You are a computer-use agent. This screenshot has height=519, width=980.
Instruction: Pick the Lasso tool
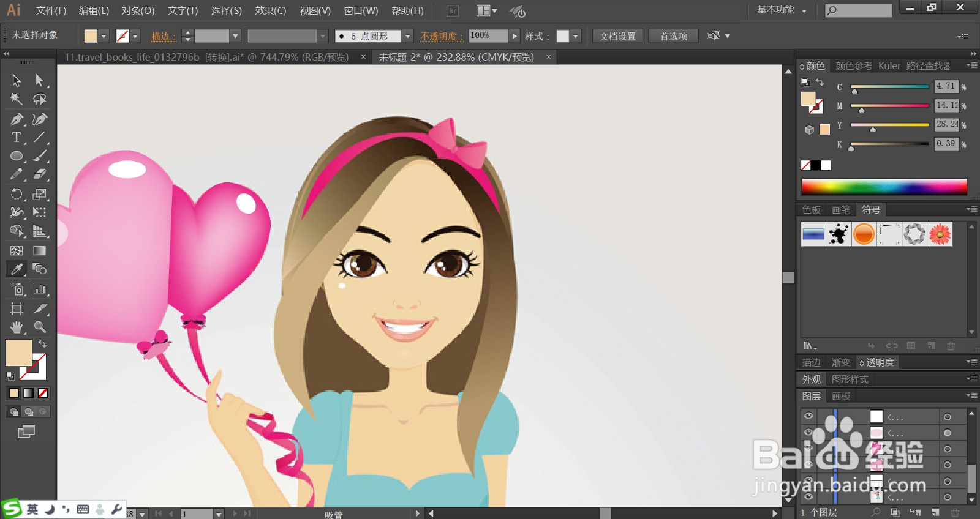(x=40, y=99)
